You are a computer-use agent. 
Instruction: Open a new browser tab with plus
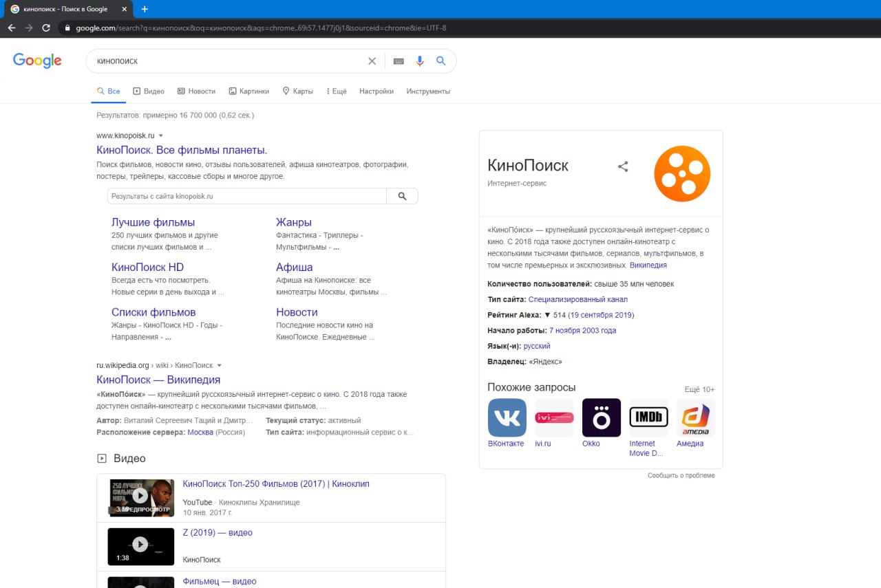(x=145, y=9)
